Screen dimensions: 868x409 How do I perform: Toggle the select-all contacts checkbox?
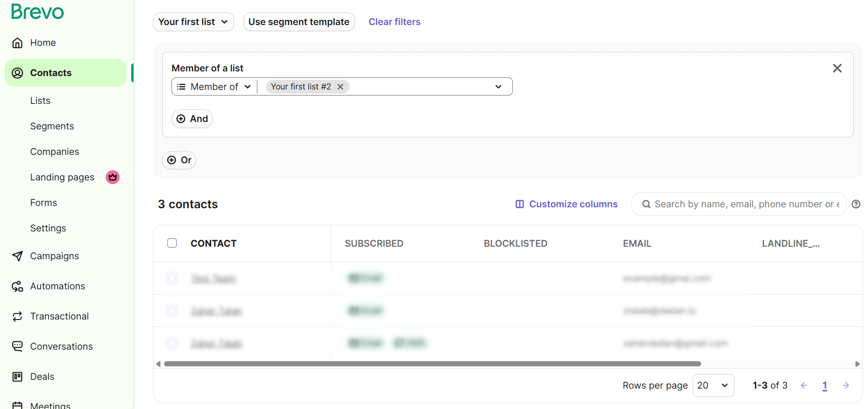[x=172, y=243]
